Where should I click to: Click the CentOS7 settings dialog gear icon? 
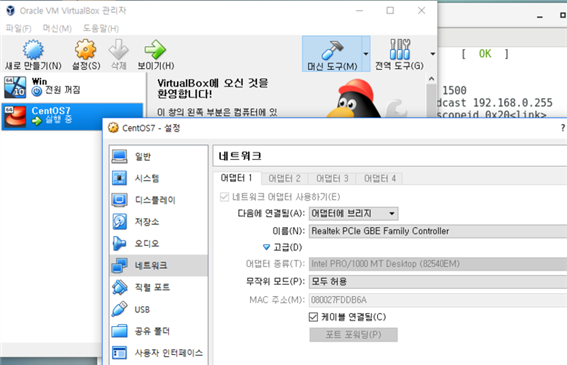click(113, 128)
